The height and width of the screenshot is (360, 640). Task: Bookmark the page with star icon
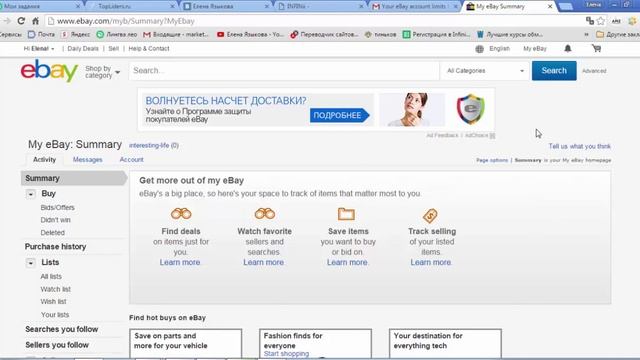pos(600,21)
